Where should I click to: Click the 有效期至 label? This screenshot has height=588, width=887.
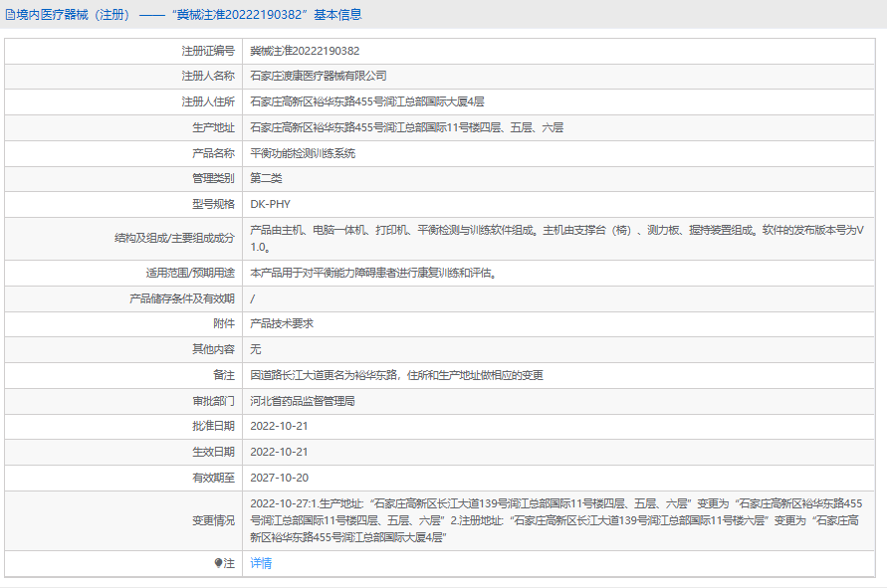[213, 479]
